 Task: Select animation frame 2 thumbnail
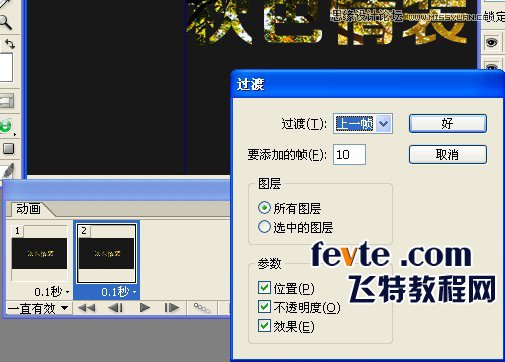point(106,253)
